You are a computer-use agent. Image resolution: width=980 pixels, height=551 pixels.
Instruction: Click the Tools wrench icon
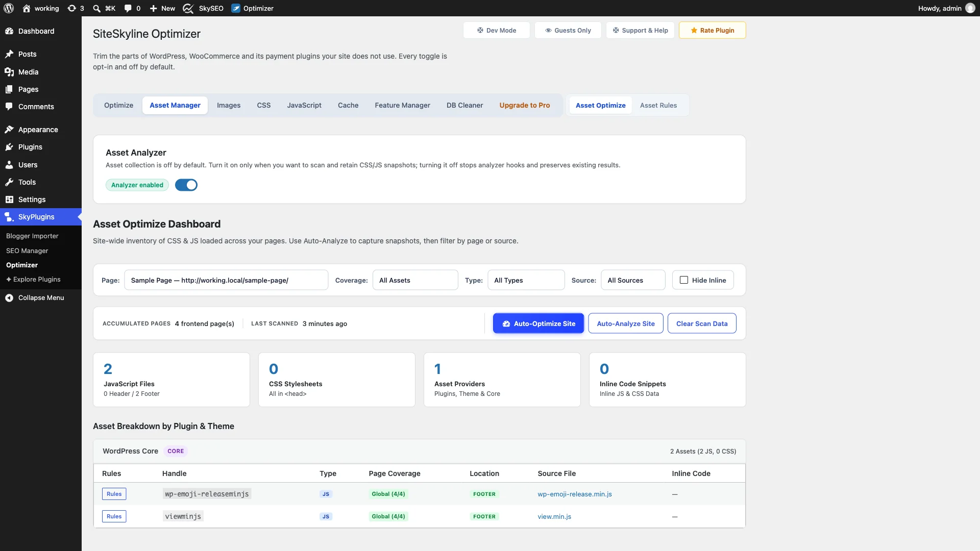9,182
